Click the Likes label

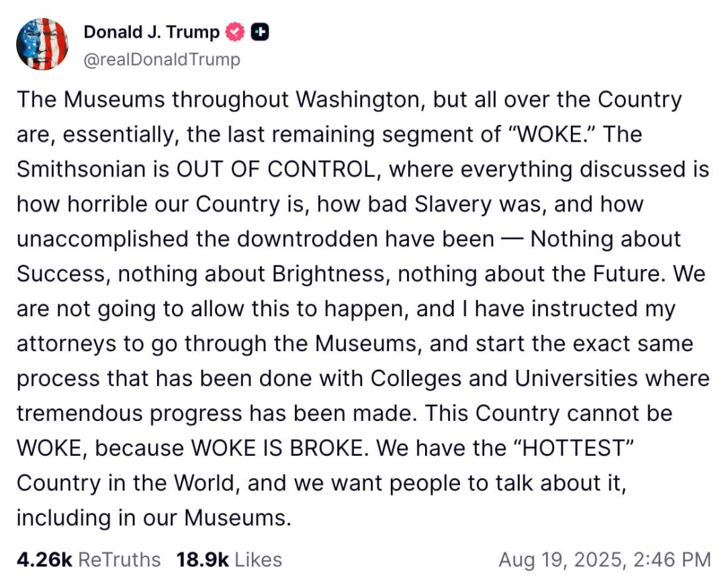tap(258, 560)
